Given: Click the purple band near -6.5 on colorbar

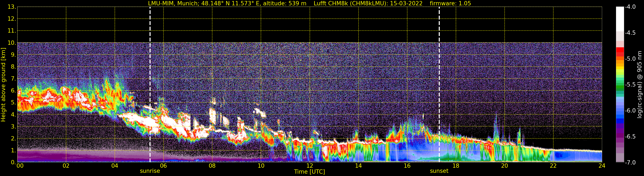Looking at the screenshot, I should click(620, 136).
